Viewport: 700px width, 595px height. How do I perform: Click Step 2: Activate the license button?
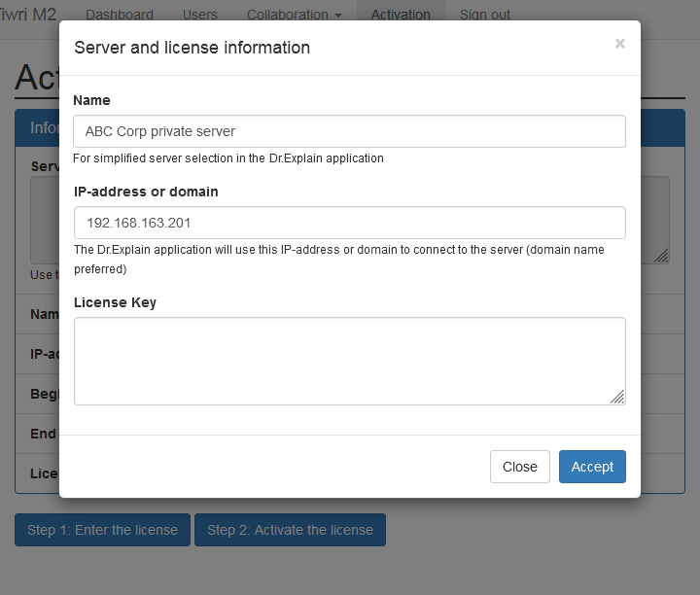290,530
